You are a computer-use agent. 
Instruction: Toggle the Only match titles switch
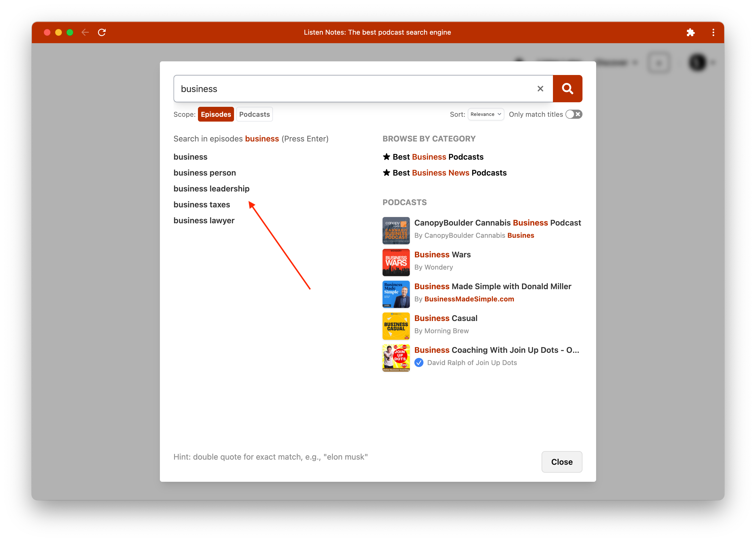(573, 114)
